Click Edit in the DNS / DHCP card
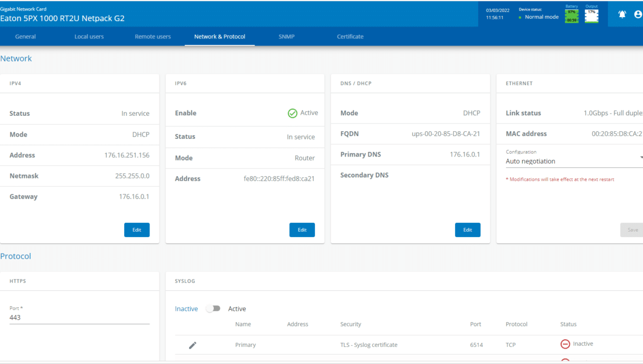This screenshot has height=364, width=643. (x=468, y=229)
